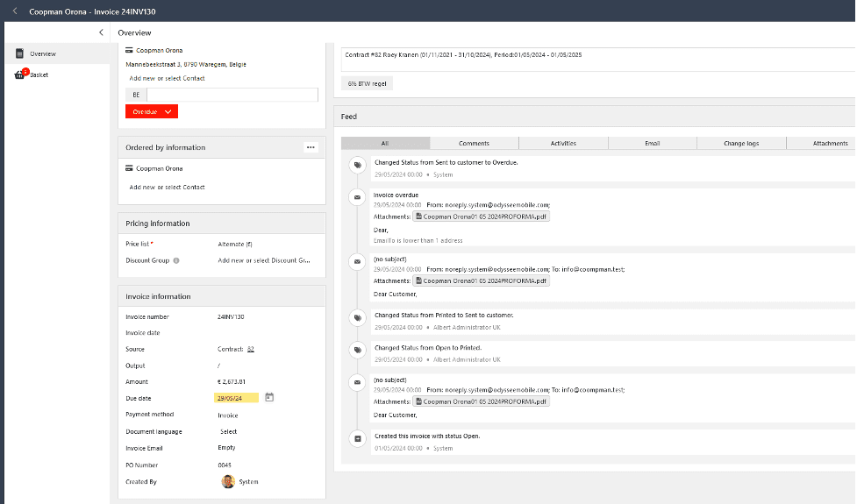The width and height of the screenshot is (857, 504).
Task: Click email icon of last (no subject) entry
Action: coord(357,382)
